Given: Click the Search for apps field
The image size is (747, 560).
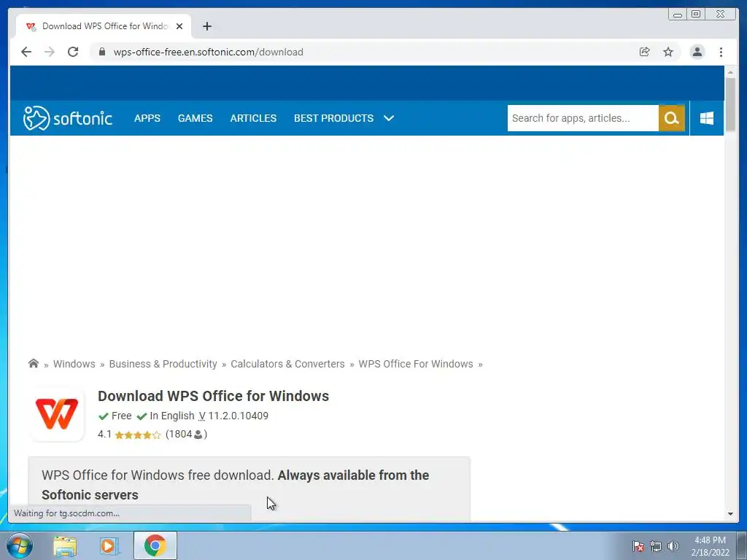Looking at the screenshot, I should click(583, 118).
